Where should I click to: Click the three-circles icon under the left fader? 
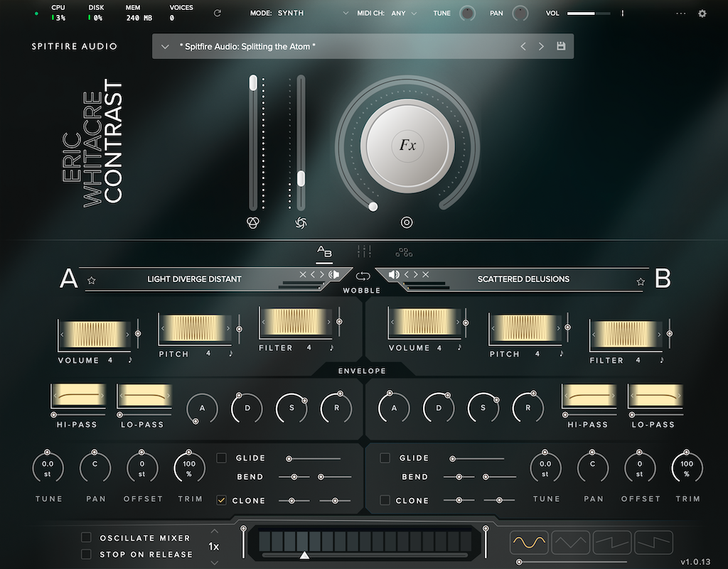click(x=253, y=222)
